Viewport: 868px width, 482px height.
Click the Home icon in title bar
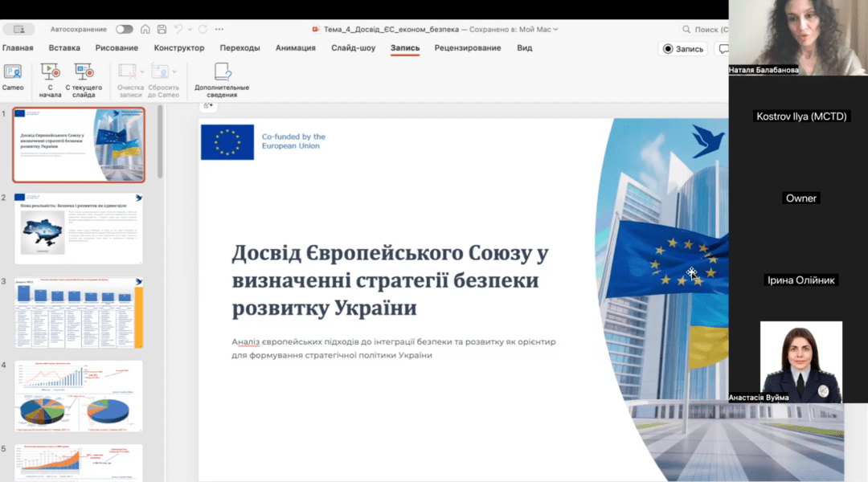click(x=145, y=29)
